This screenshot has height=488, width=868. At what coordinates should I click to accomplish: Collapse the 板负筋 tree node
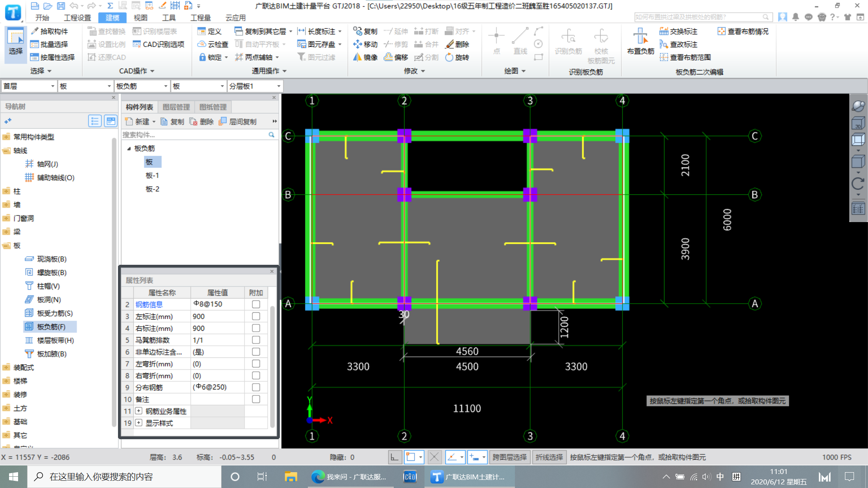[x=129, y=148]
